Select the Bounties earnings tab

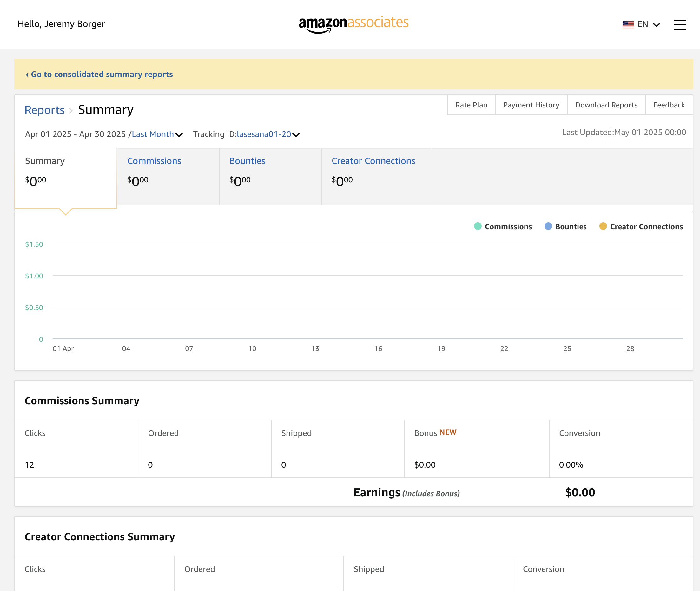click(x=271, y=177)
